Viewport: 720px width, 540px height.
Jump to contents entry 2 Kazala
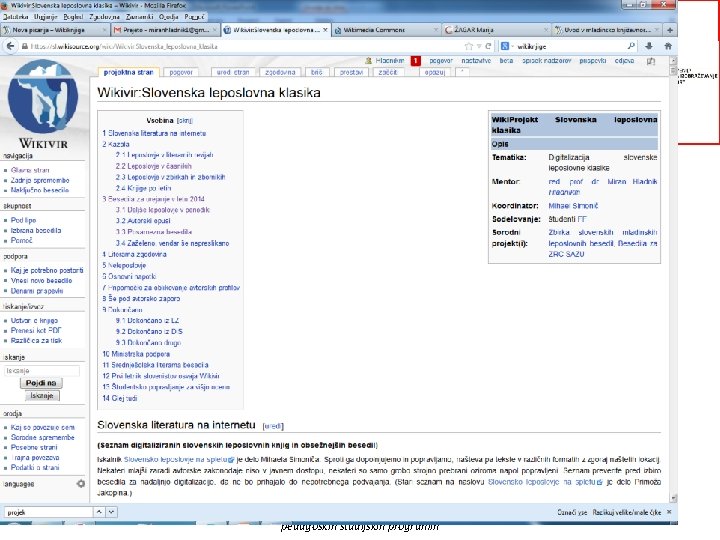116,144
